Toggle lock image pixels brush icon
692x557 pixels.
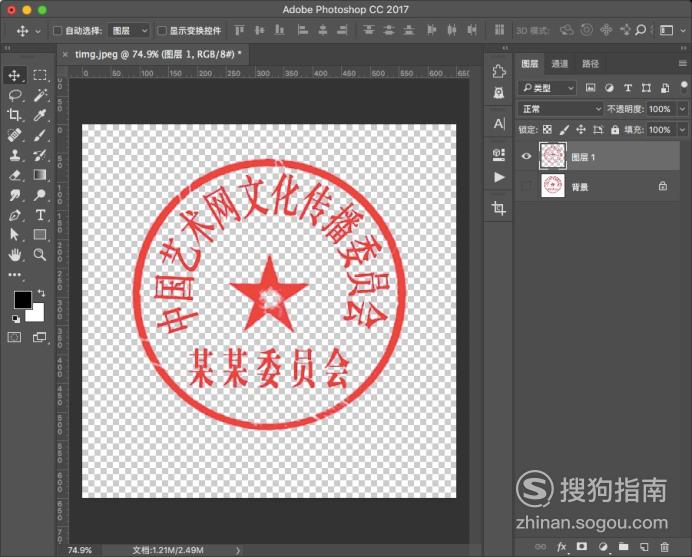[x=564, y=130]
